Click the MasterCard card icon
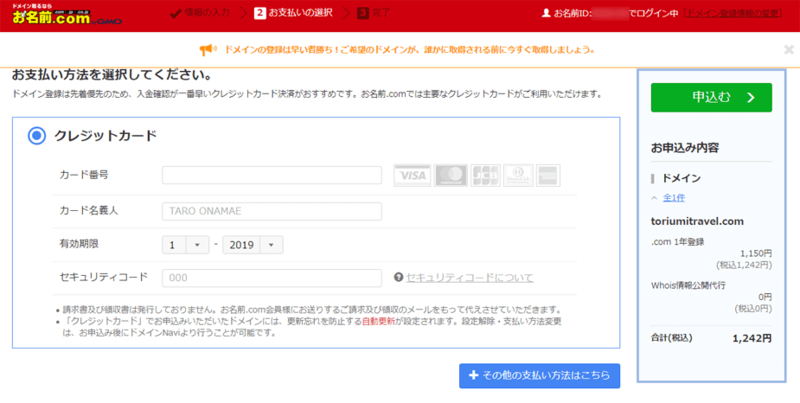The image size is (800, 403). [451, 175]
